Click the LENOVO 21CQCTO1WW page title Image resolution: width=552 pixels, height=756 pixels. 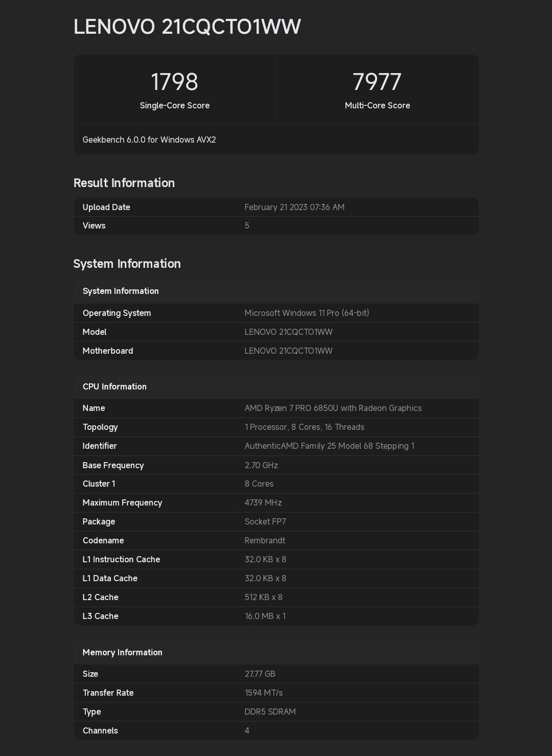187,27
